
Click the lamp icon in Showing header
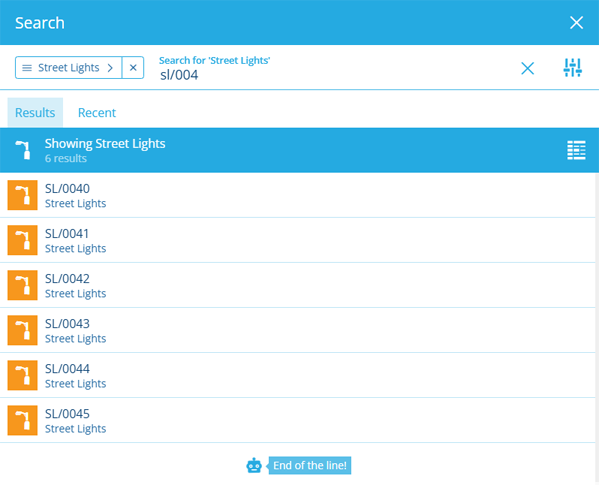point(23,150)
